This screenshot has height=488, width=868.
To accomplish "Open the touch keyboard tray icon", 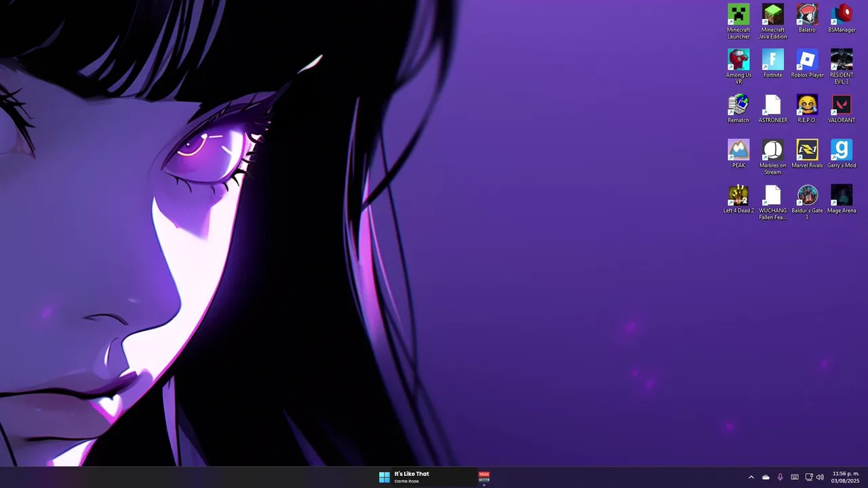I will pos(795,477).
